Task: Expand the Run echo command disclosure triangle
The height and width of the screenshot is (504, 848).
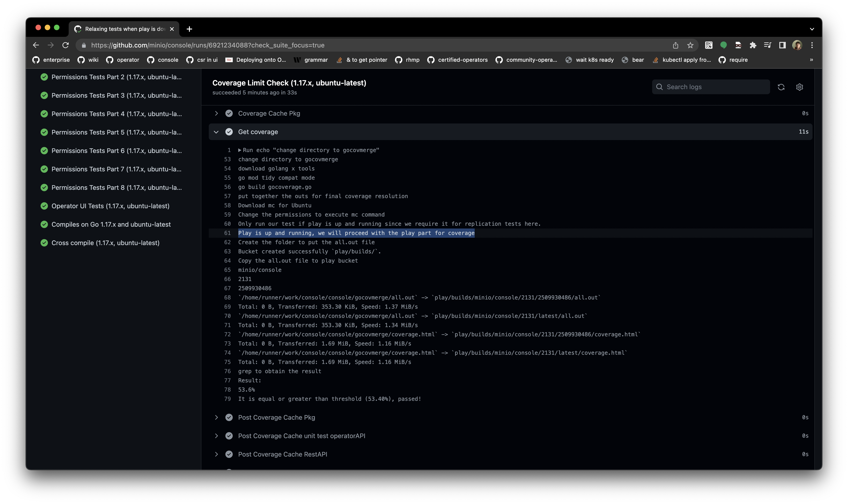Action: point(240,150)
